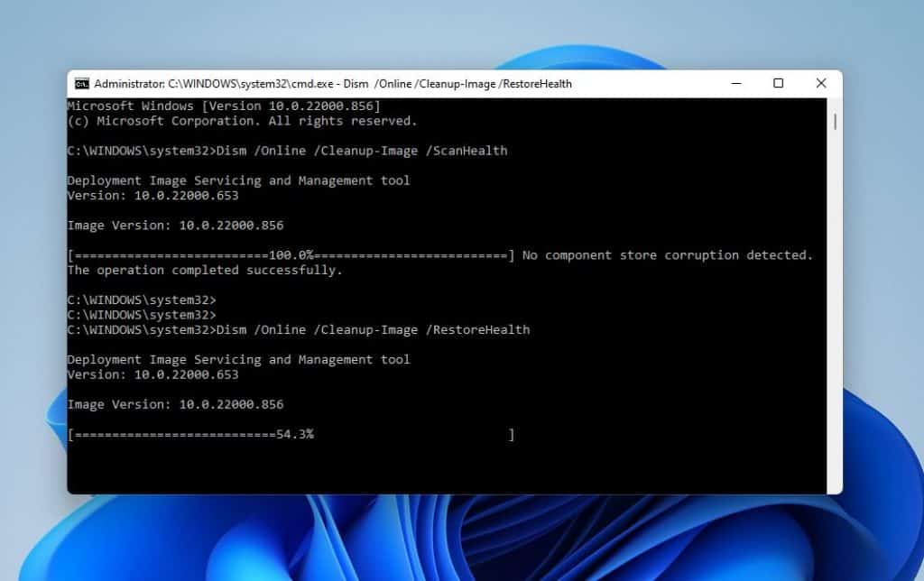924x581 pixels.
Task: Click the '(c) Microsoft Corporation. All rights reserved.' line
Action: [242, 121]
